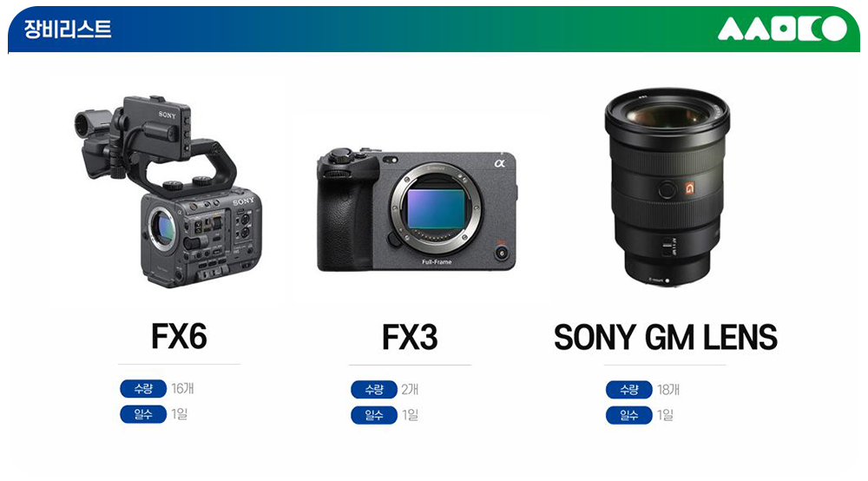This screenshot has height=481, width=868.
Task: Select the FX3 camera image
Action: click(417, 210)
